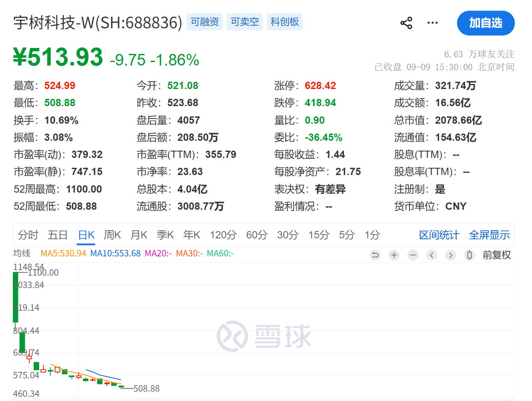Click the 最低 value 508.88 in stats
Screen dimensions: 532x401
coord(60,103)
